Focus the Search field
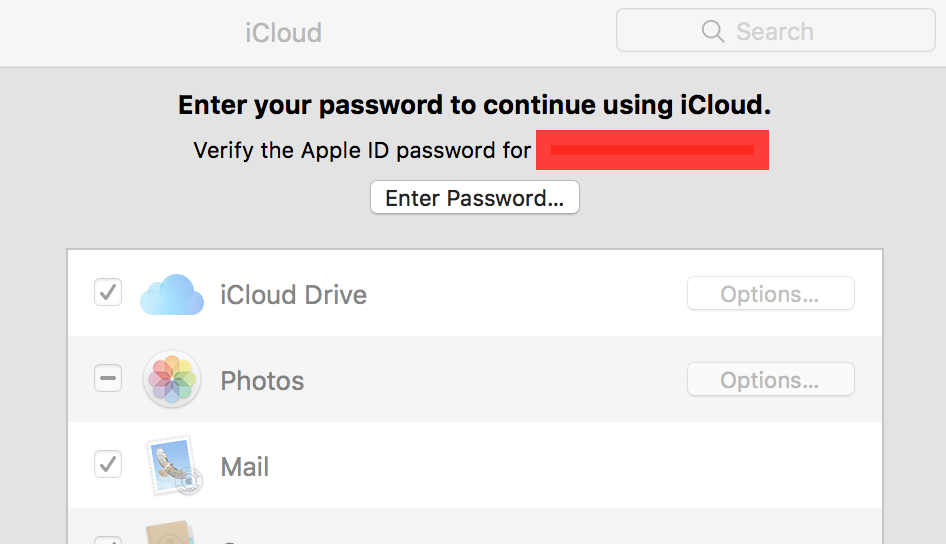The width and height of the screenshot is (946, 544). tap(775, 30)
